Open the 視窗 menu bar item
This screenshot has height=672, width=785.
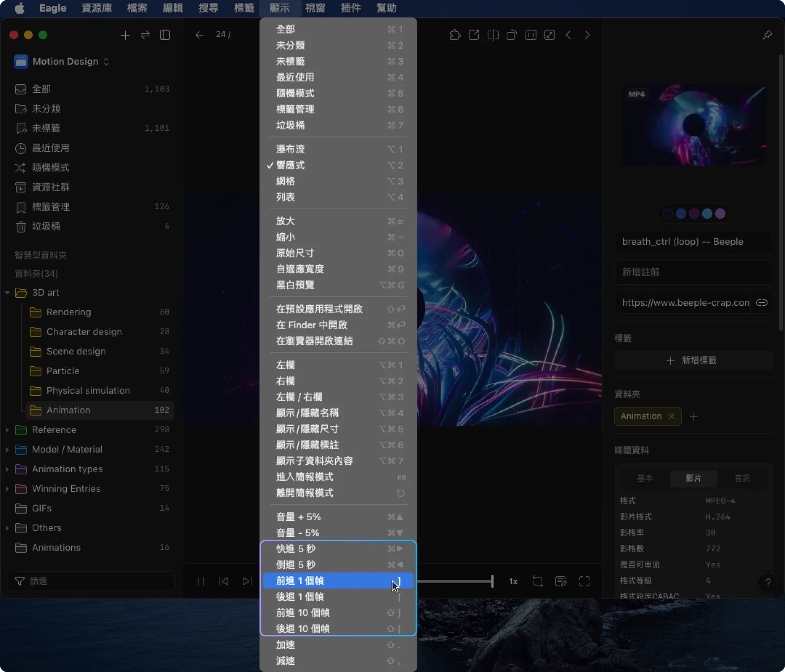(x=315, y=8)
